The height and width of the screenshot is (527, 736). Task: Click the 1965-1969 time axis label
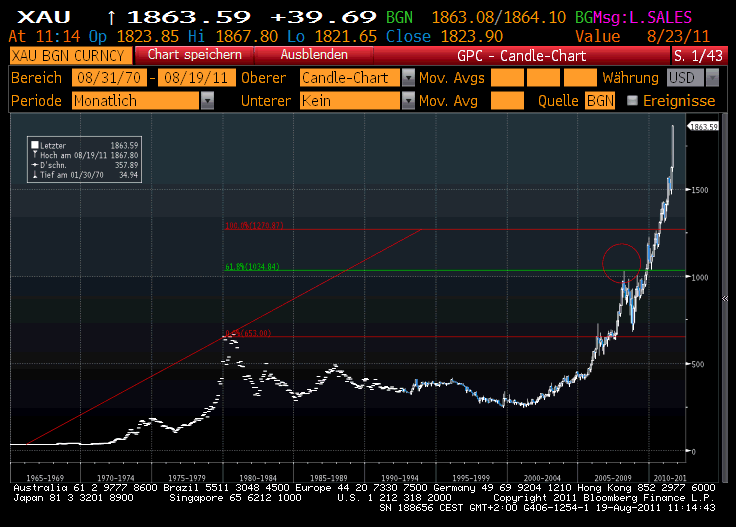[45, 478]
